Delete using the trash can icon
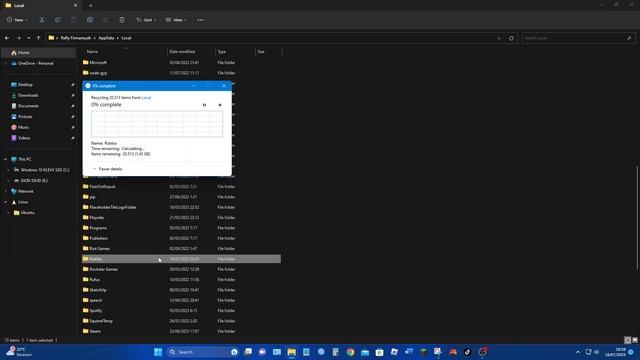Image resolution: width=640 pixels, height=360 pixels. click(122, 20)
